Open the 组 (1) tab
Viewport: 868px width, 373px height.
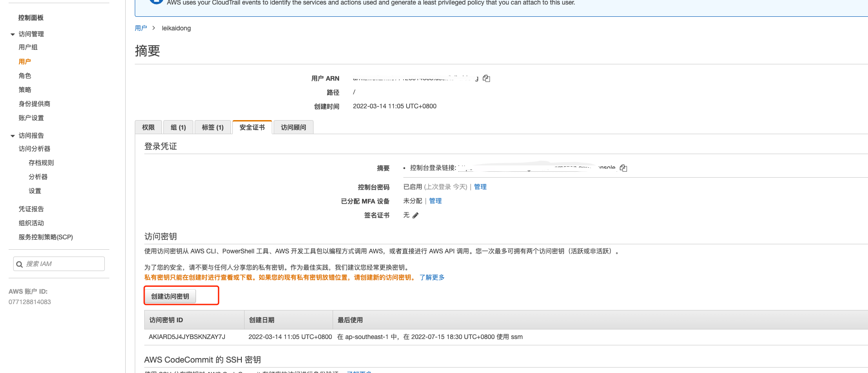(178, 127)
